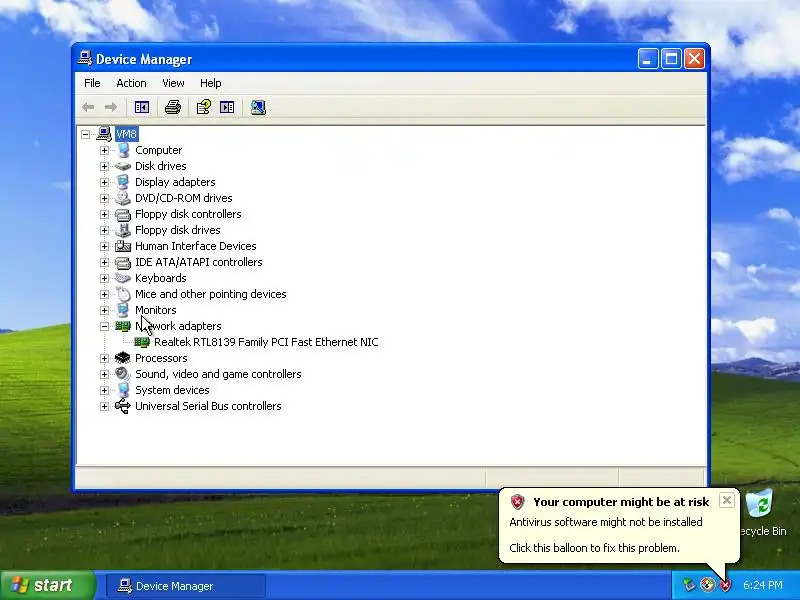
Task: Expand the Display adapters node
Action: click(105, 182)
